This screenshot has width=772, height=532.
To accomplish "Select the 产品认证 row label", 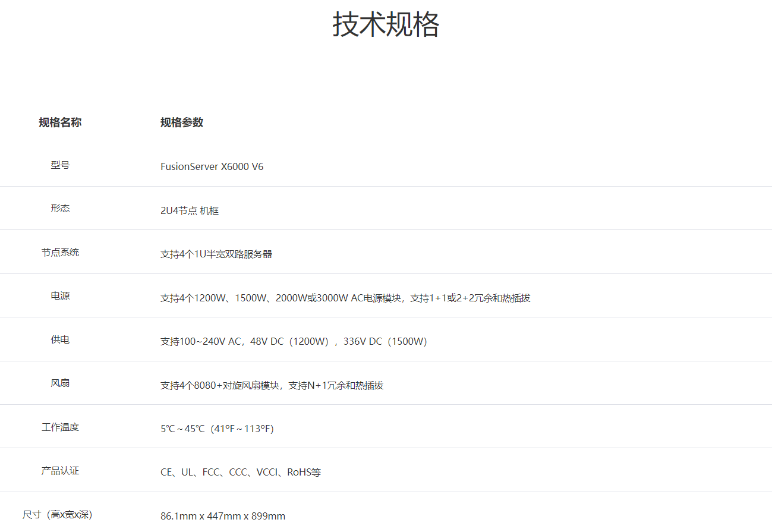I will 60,471.
